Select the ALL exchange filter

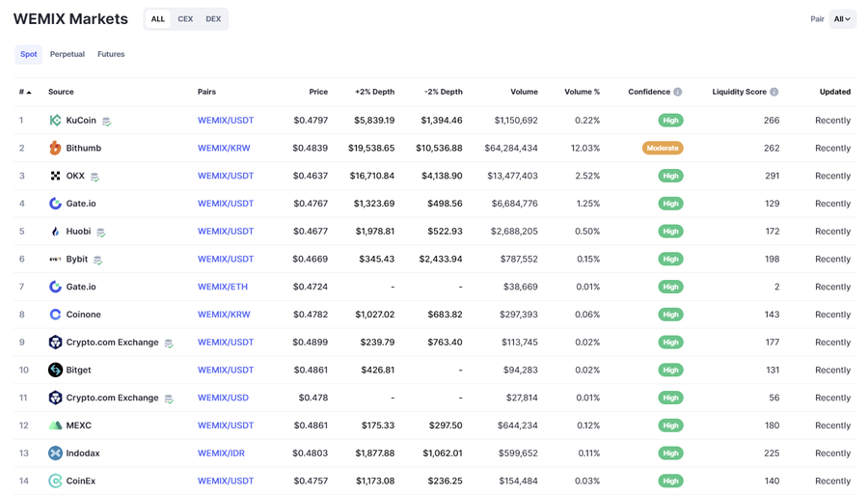(158, 19)
